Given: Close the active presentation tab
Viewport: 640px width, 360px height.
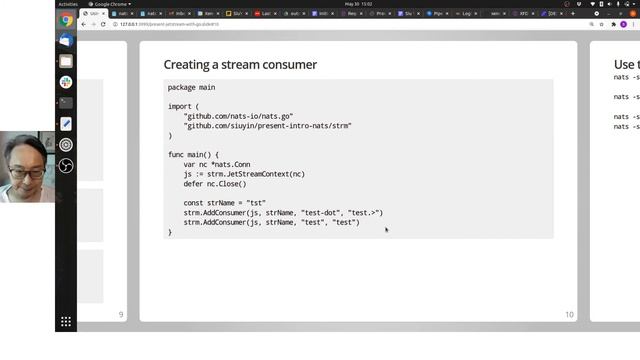Looking at the screenshot, I should [x=103, y=13].
